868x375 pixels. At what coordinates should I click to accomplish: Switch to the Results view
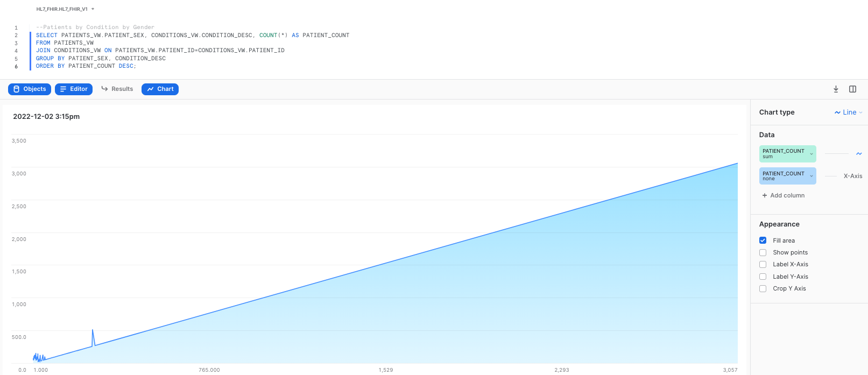click(x=117, y=89)
